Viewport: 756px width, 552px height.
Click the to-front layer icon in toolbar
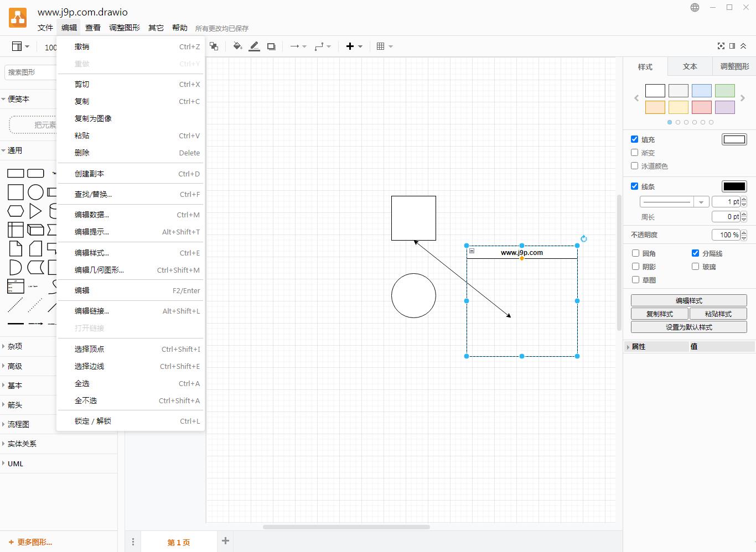214,46
